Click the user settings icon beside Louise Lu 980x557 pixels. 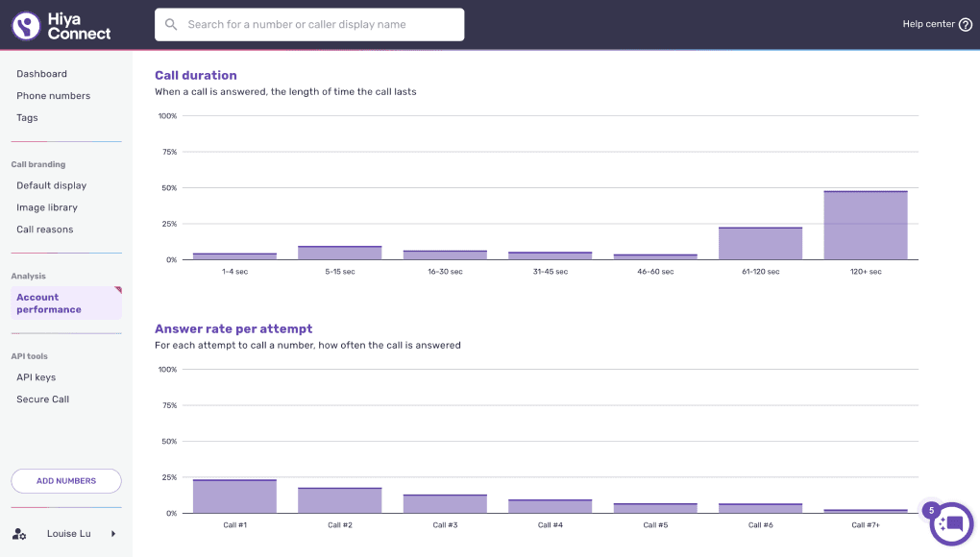pos(19,534)
